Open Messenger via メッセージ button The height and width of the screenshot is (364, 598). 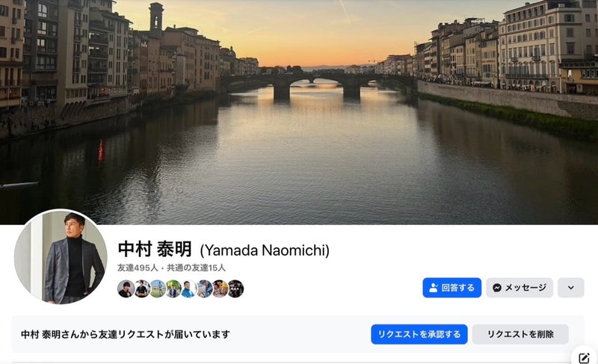tap(520, 288)
